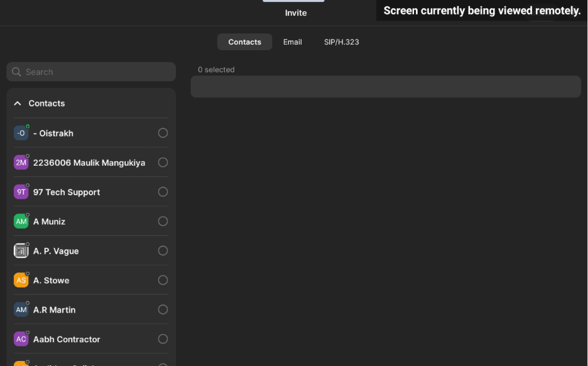This screenshot has height=366, width=588.
Task: Click the orange AS avatar for A. Stowe
Action: click(x=21, y=280)
